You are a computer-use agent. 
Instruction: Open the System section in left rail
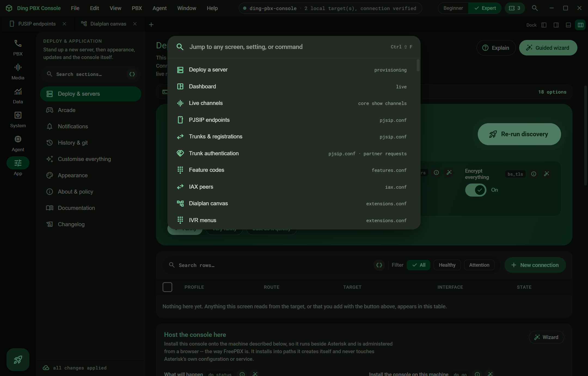(18, 119)
